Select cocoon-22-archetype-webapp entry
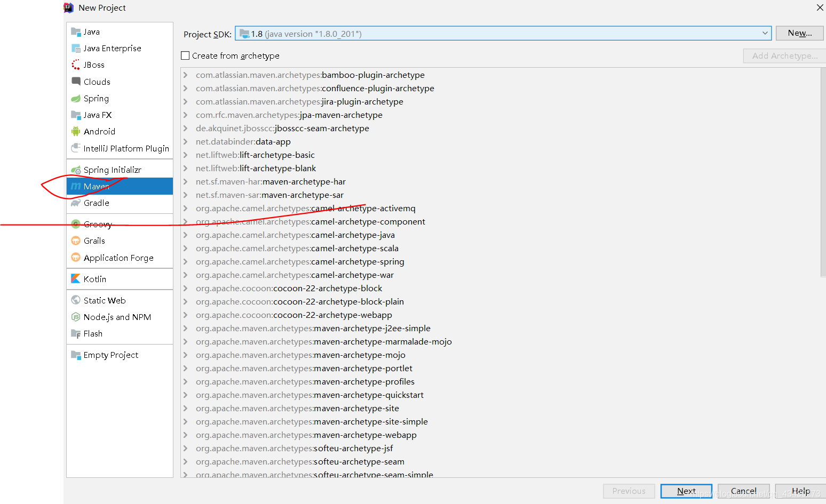Viewport: 826px width, 504px height. [293, 315]
